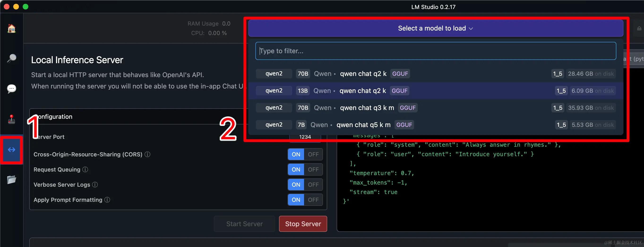The image size is (644, 247).
Task: Click the 5.53 GB on disk label
Action: tap(592, 125)
